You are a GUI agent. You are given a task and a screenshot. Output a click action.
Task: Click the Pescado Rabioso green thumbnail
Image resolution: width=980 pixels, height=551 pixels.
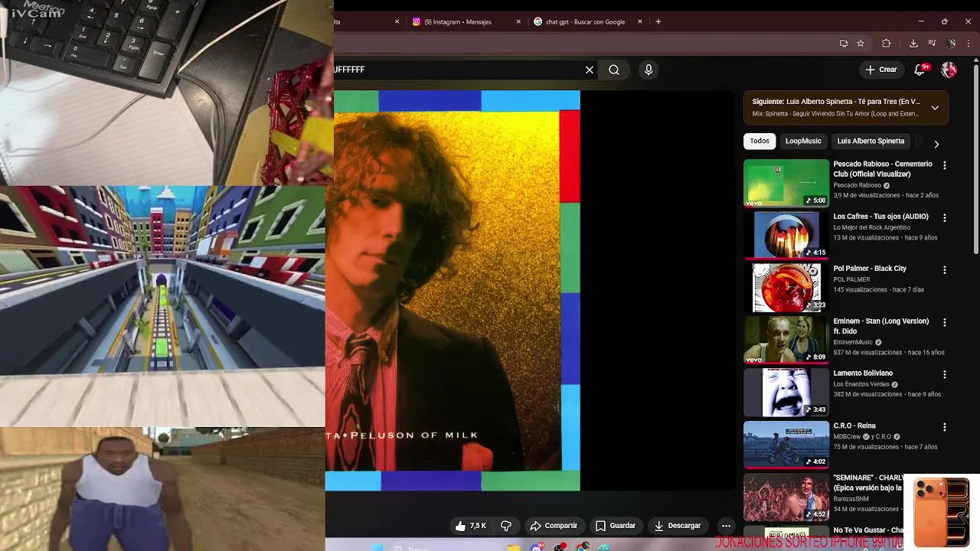[786, 183]
